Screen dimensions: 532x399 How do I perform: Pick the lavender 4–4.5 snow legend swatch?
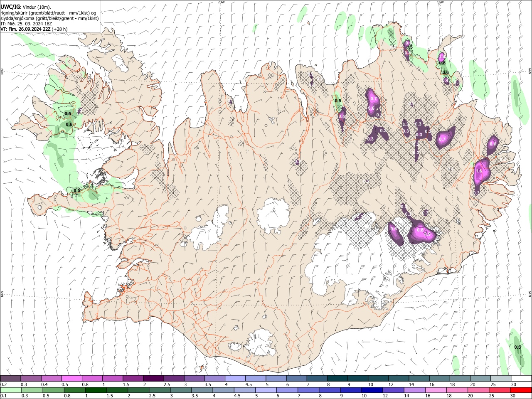[x=234, y=378]
